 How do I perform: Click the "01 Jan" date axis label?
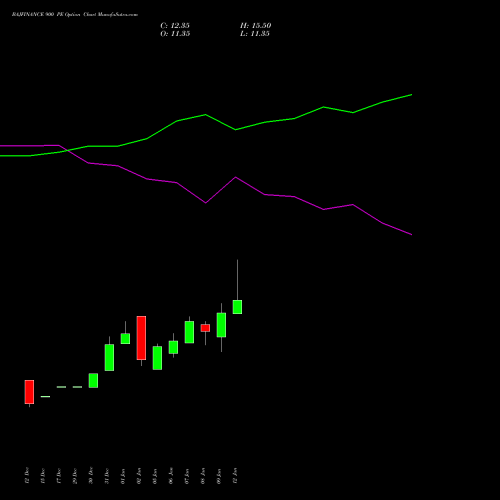(x=123, y=476)
